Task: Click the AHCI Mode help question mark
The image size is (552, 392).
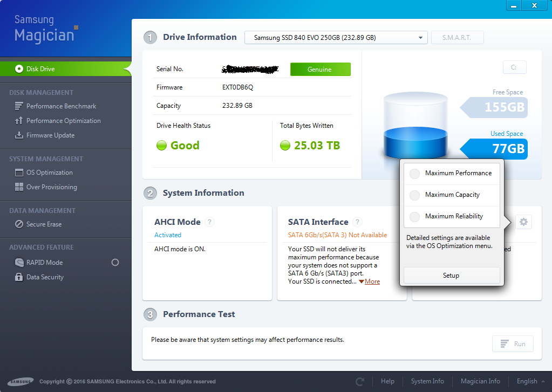Action: coord(209,222)
